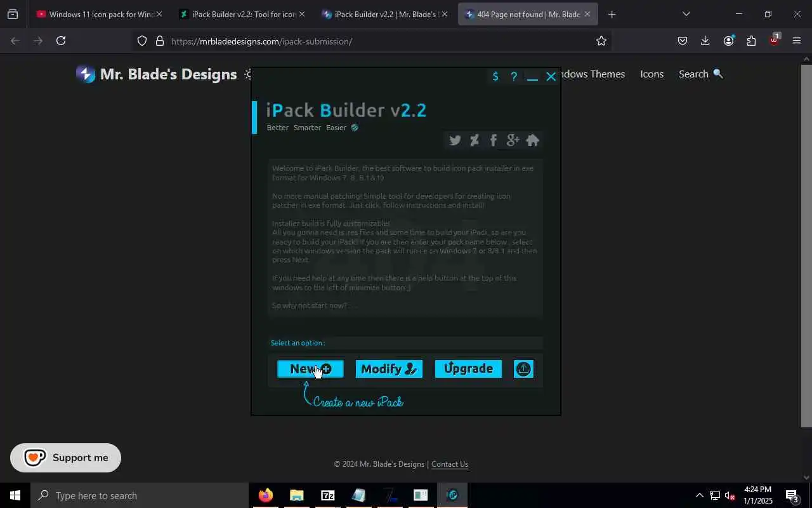Open the DeviantArt icon link

point(475,140)
